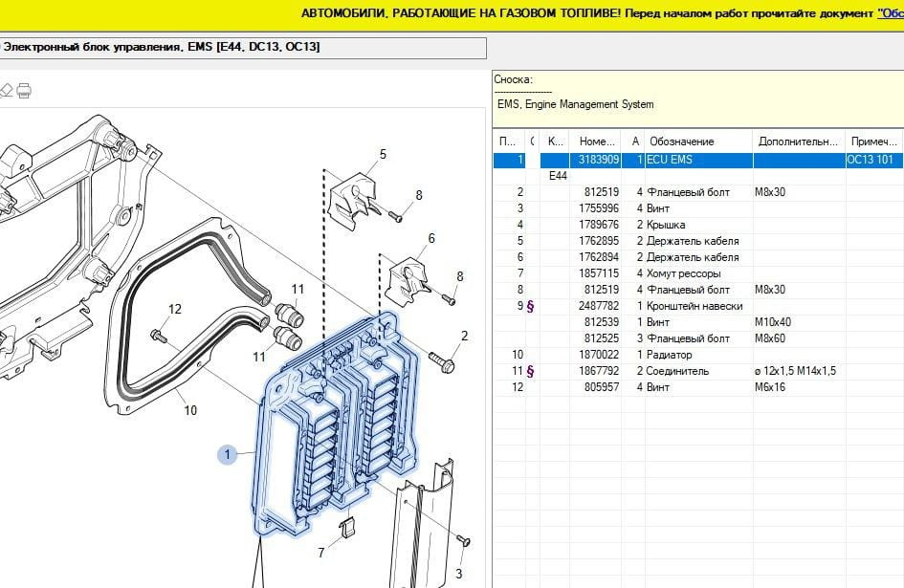904x588 pixels.
Task: Click callout number 10 in the diagram
Action: point(190,410)
